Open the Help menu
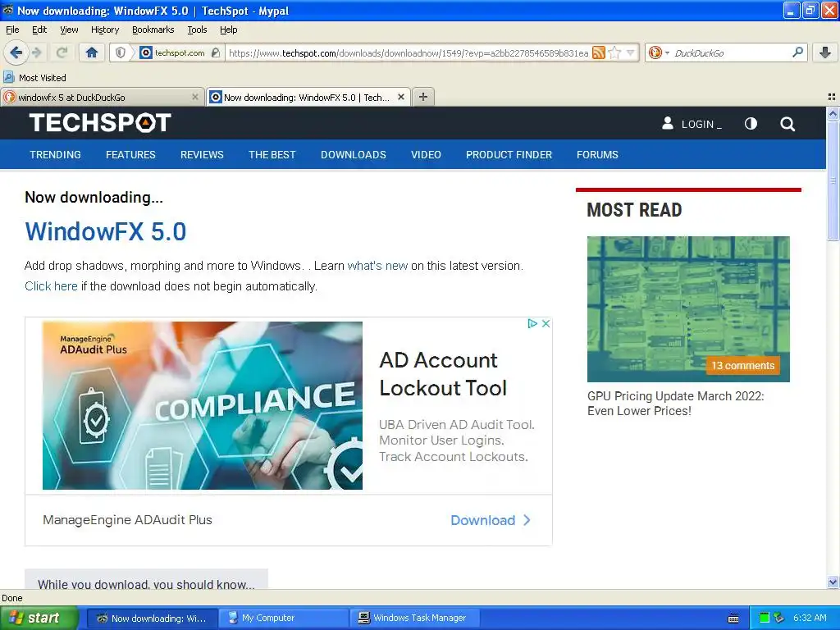Viewport: 840px width, 630px height. click(228, 30)
